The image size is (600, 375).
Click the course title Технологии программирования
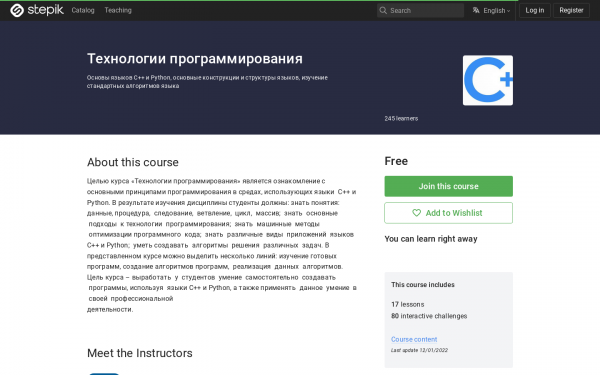click(x=195, y=59)
